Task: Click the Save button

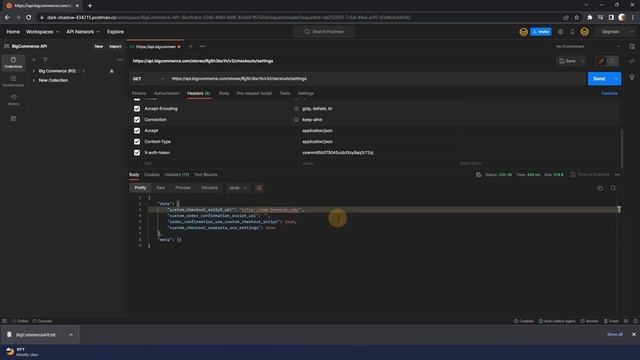Action: click(568, 61)
